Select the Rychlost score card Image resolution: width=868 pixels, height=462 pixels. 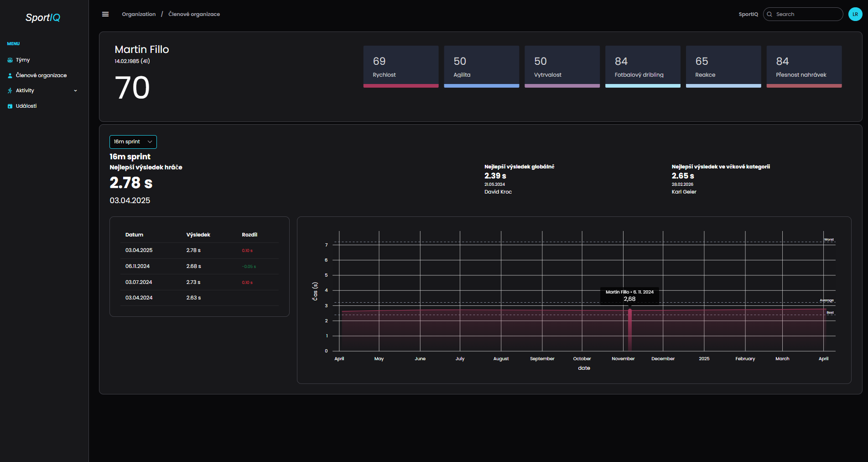(x=400, y=66)
